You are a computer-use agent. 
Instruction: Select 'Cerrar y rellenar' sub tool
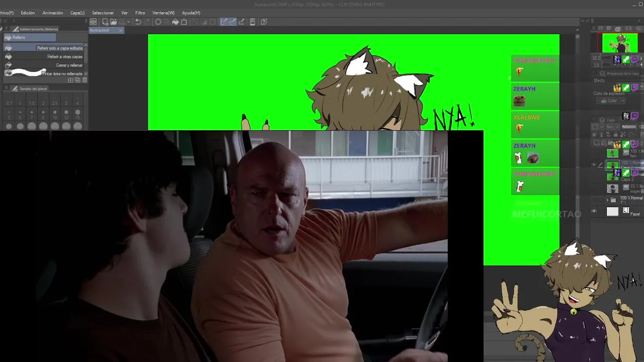click(44, 65)
